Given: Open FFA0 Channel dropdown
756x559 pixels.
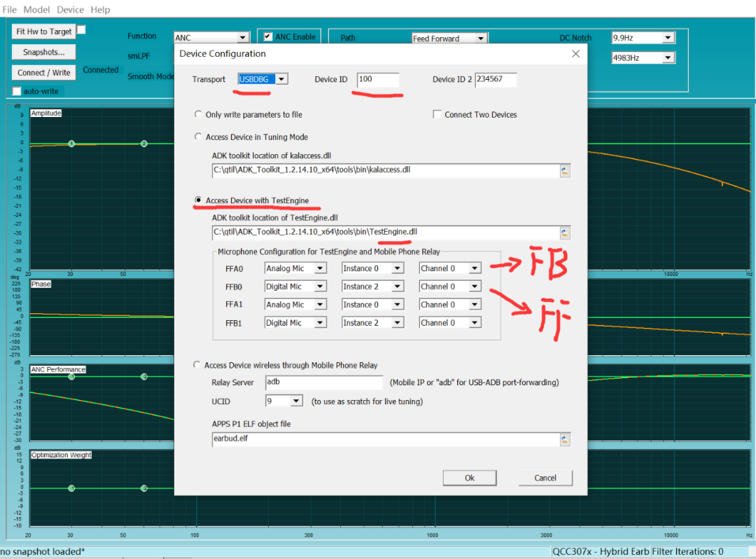Looking at the screenshot, I should click(x=475, y=268).
